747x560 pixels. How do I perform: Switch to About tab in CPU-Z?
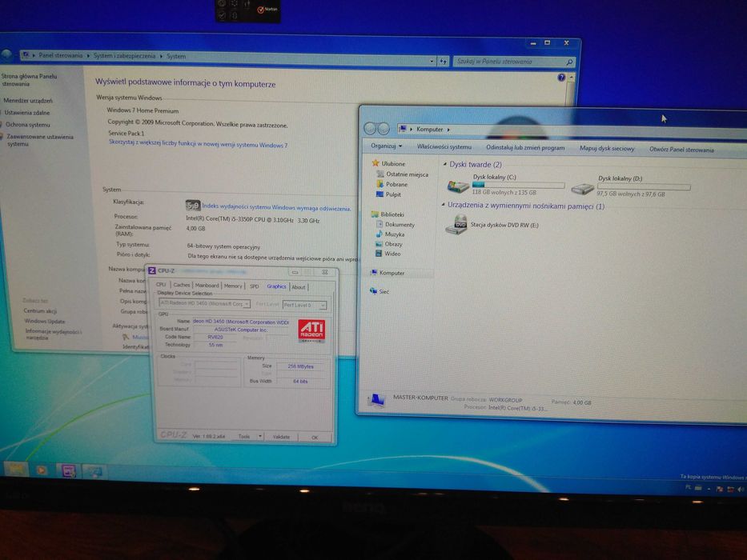tap(298, 287)
